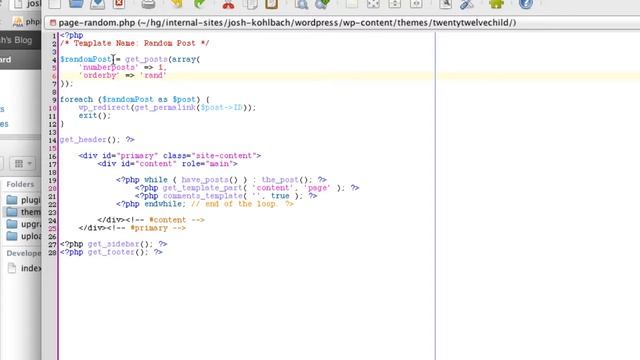Click div id="primary" tag on line 16
Viewport: 640px width, 360px height.
pos(169,156)
